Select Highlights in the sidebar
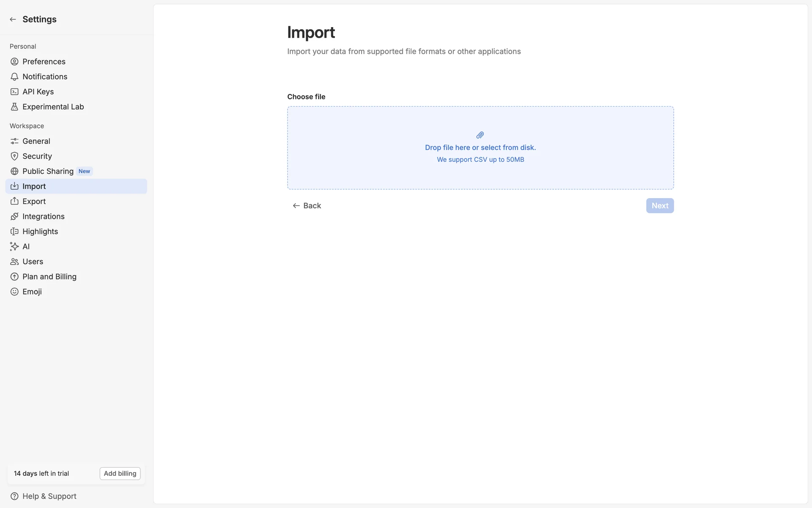This screenshot has height=508, width=812. 40,232
